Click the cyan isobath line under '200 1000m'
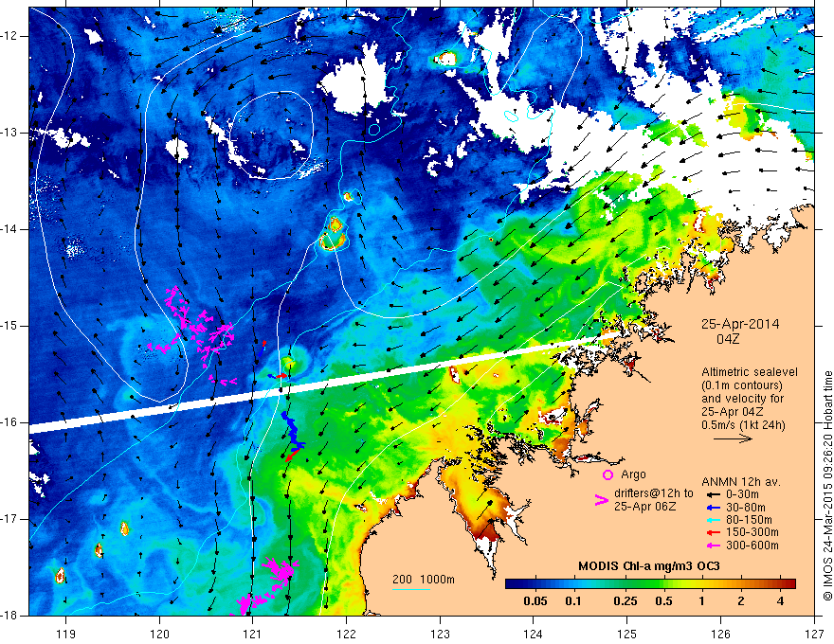 [411, 590]
